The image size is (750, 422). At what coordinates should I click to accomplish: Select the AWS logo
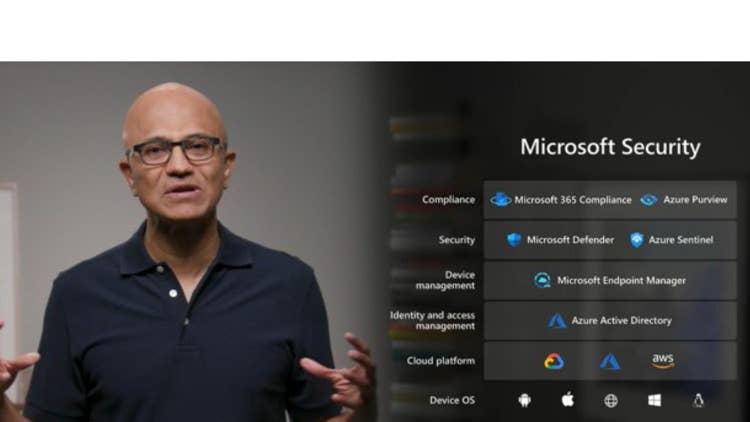pos(663,361)
